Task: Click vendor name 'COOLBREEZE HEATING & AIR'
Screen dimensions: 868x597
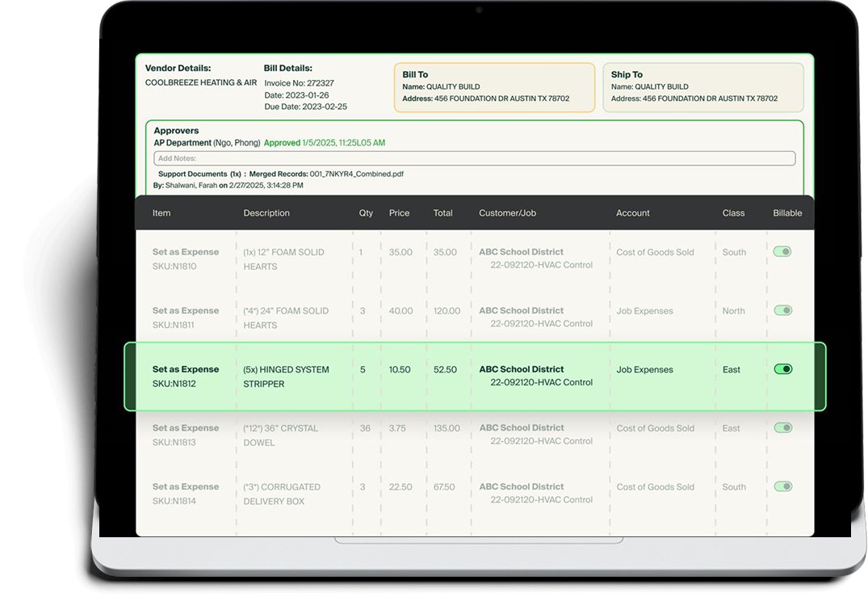Action: tap(201, 82)
